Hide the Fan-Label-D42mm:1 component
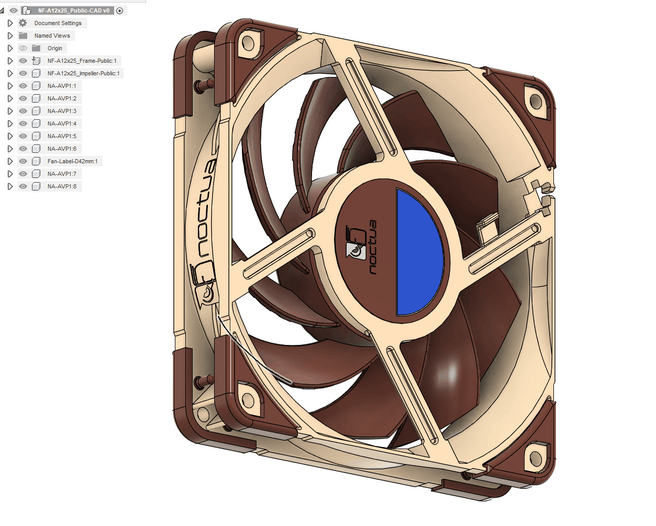The image size is (656, 526). click(x=23, y=161)
